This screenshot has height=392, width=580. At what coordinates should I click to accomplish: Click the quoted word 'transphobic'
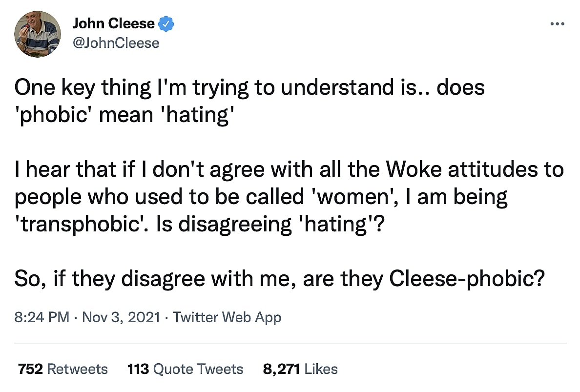pyautogui.click(x=72, y=225)
